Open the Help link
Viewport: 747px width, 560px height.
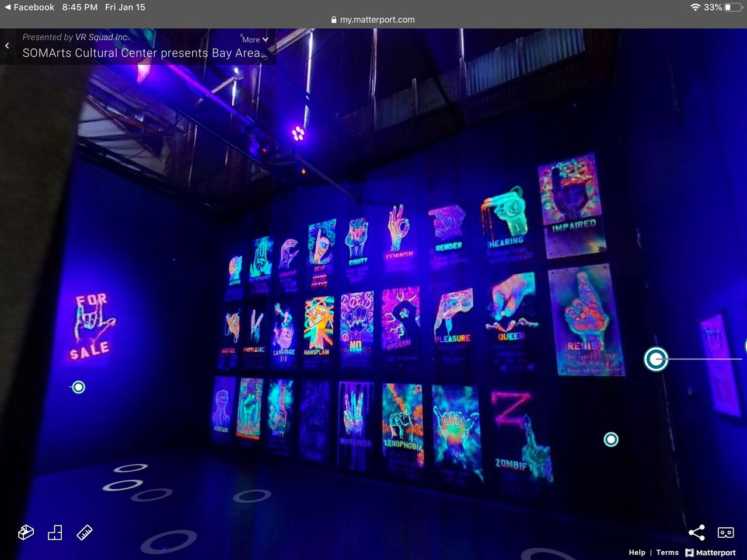[x=637, y=552]
